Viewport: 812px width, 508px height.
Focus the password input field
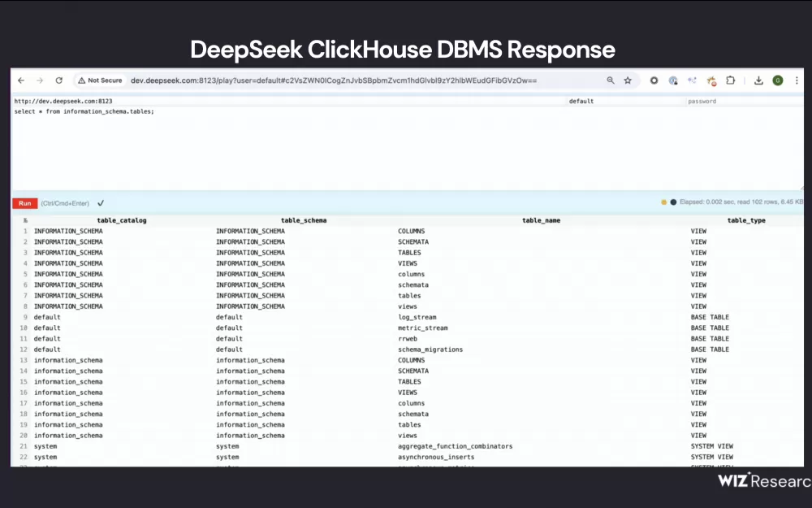(x=745, y=101)
